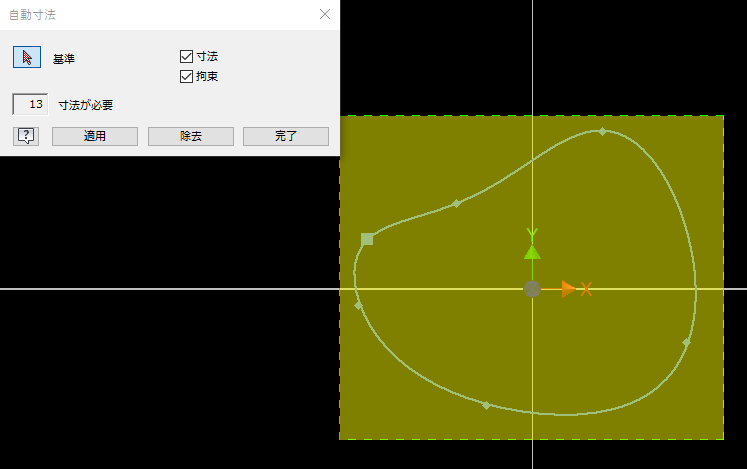The width and height of the screenshot is (747, 469).
Task: Click the orange X axis arrowhead
Action: [567, 289]
